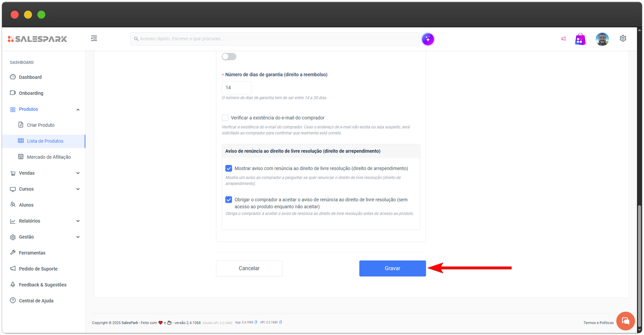Collapse the sidebar menu icon
Viewport: 644px width, 335px height.
(x=94, y=39)
